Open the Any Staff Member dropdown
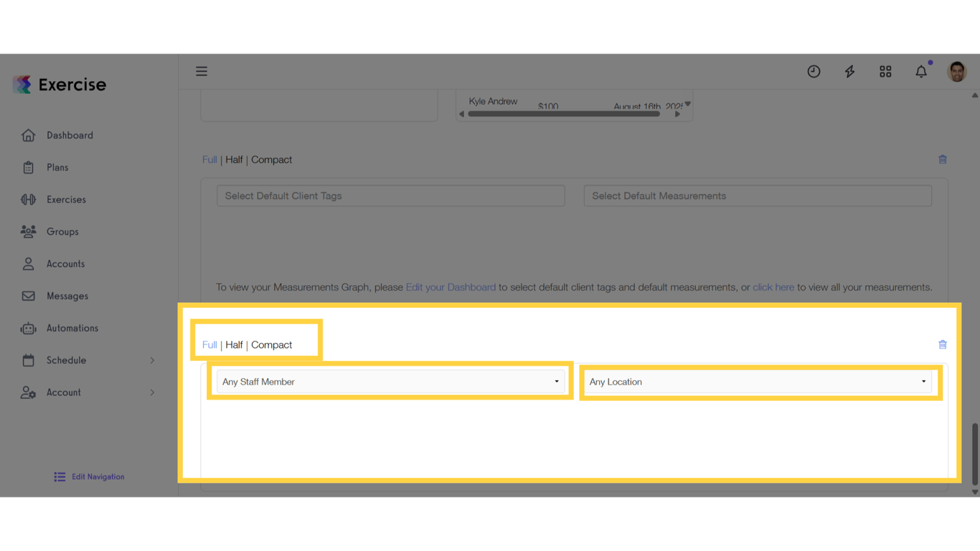Screen dimensions: 980x551 (x=391, y=381)
